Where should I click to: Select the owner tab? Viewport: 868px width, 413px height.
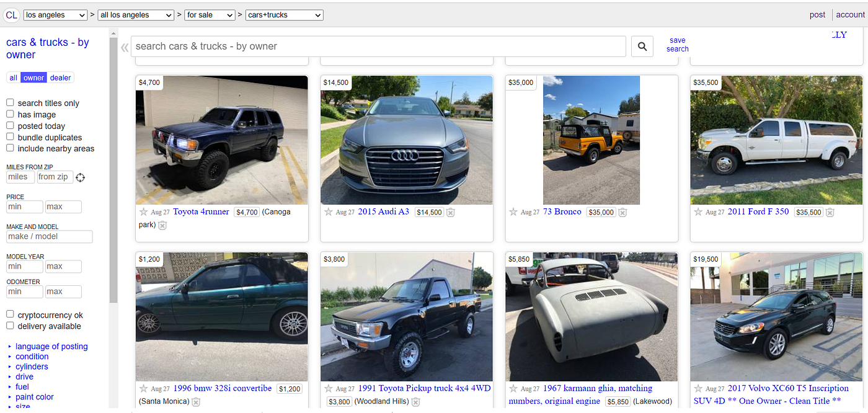tap(33, 78)
